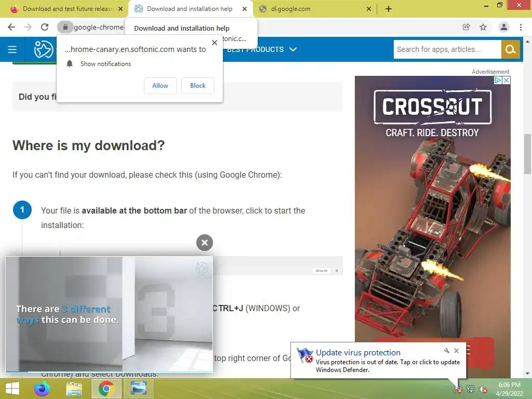Screen dimensions: 532x399
Task: Focus the Search for apps field
Action: [x=447, y=49]
